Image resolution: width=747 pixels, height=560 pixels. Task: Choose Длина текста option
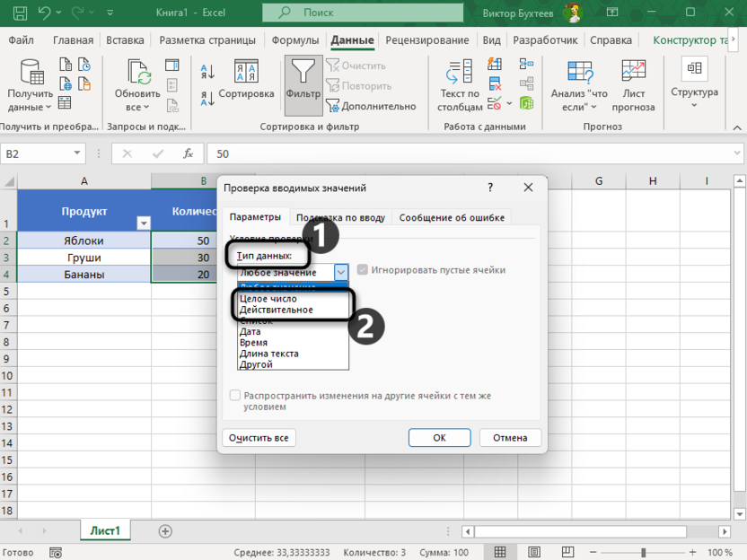[294, 354]
